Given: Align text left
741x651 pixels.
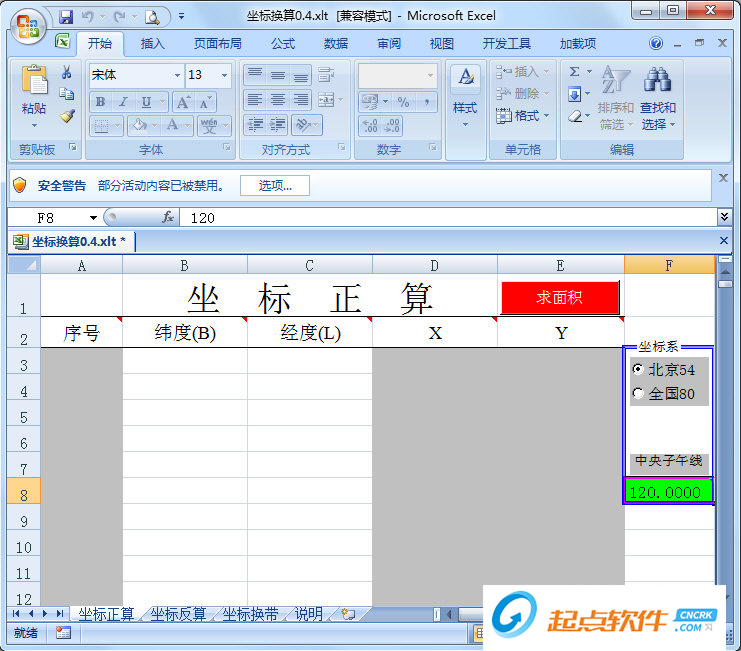Looking at the screenshot, I should (x=255, y=100).
